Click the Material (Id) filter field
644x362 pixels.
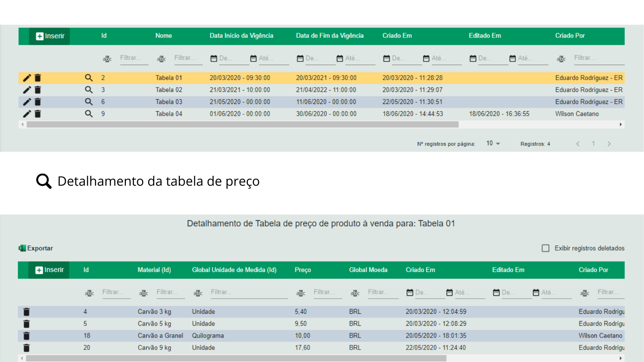[170, 292]
